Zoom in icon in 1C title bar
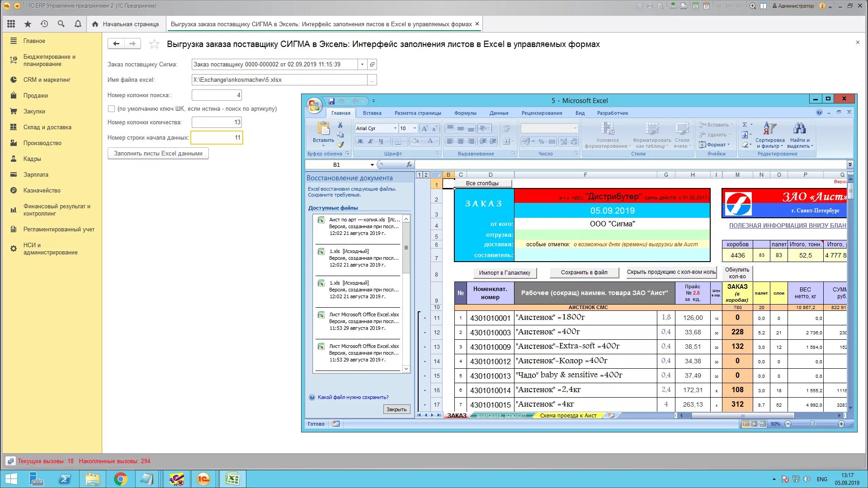This screenshot has height=488, width=868. [x=753, y=6]
